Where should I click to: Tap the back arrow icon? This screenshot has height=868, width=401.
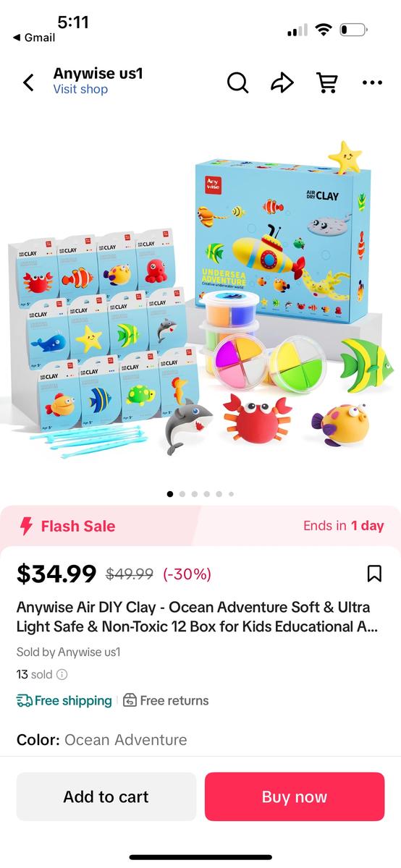28,82
